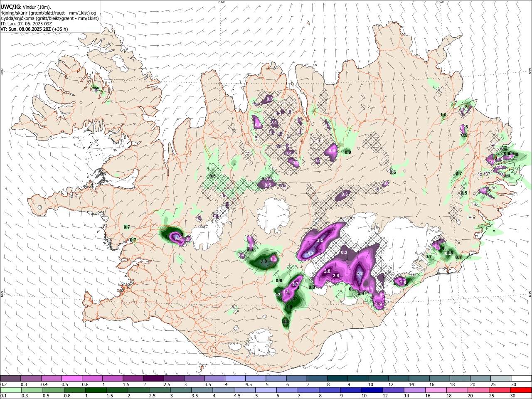The width and height of the screenshot is (532, 399).
Task: Click the 2.9 rain value on the map
Action: (264, 261)
